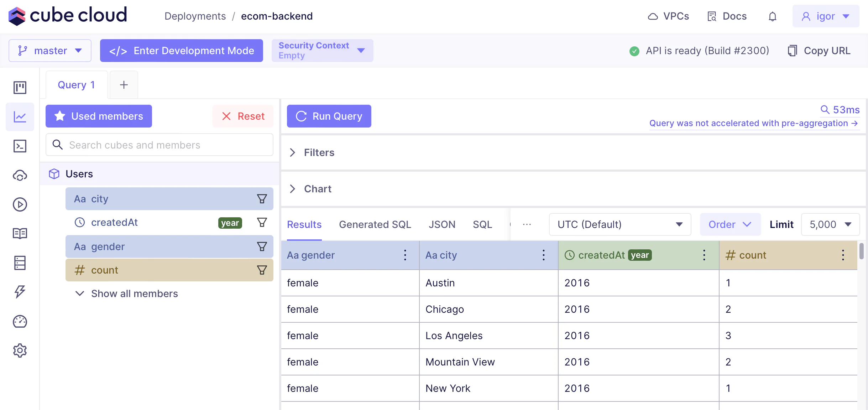This screenshot has height=410, width=868.
Task: Click the Run Query button
Action: (x=329, y=116)
